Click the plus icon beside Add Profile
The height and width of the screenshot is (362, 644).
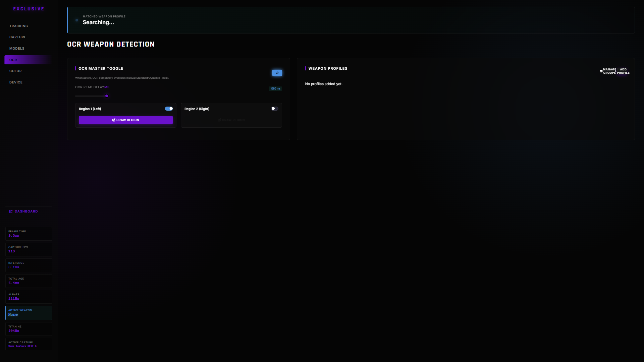615,71
